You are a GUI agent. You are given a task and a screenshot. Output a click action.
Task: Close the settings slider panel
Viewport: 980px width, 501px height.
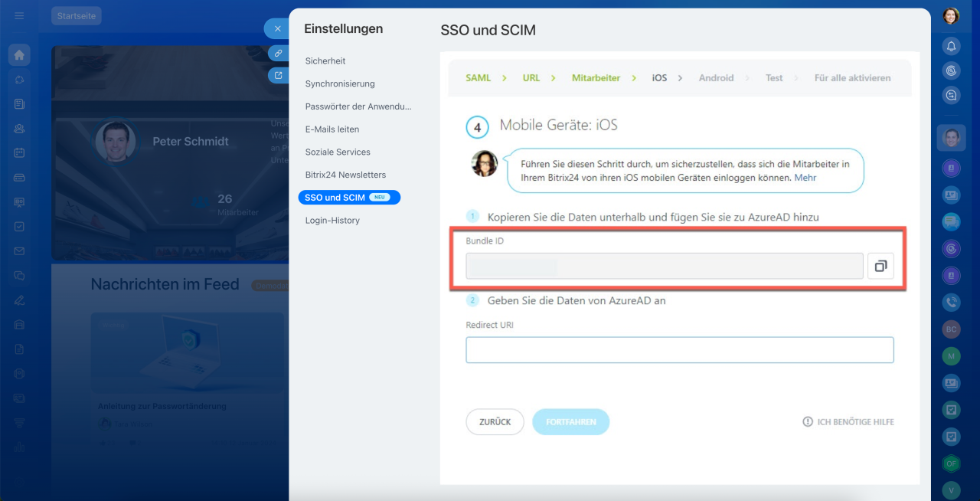point(277,29)
